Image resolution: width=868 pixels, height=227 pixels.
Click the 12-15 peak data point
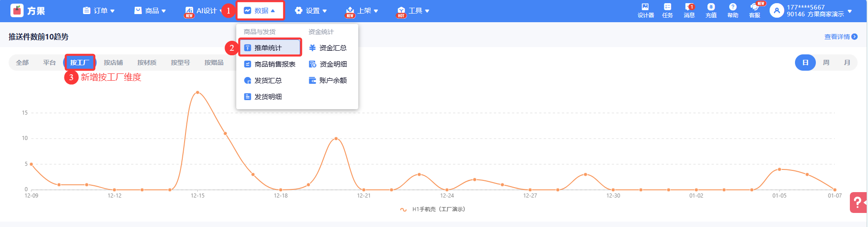pyautogui.click(x=197, y=92)
